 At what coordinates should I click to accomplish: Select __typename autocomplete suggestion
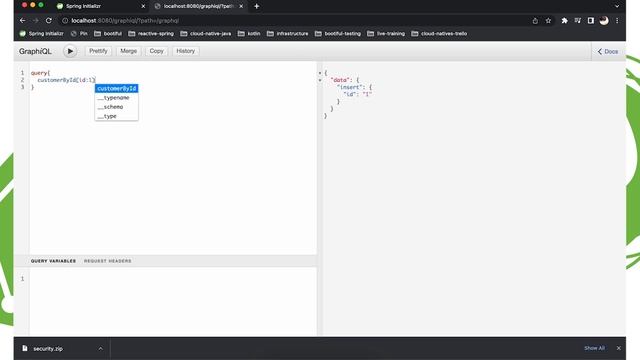click(117, 98)
